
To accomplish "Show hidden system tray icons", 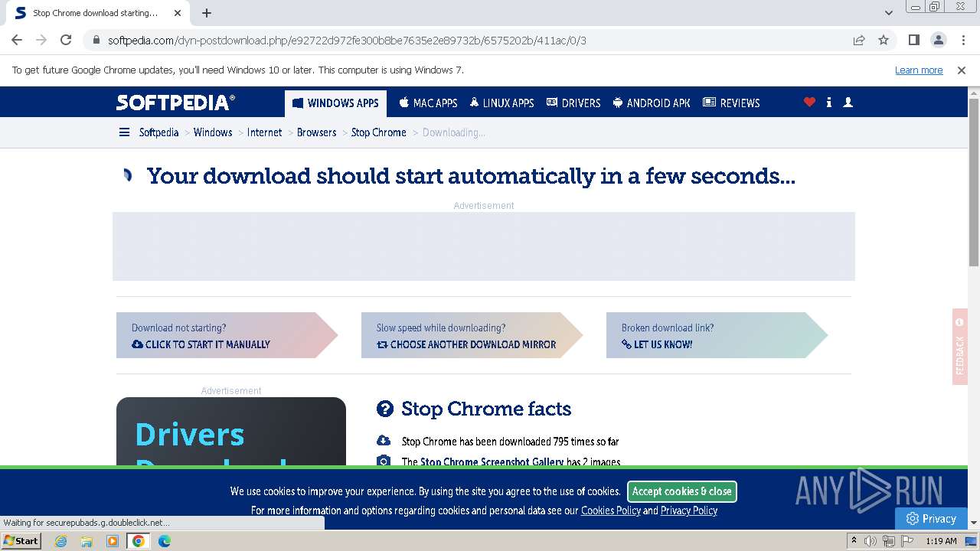I will tap(854, 541).
